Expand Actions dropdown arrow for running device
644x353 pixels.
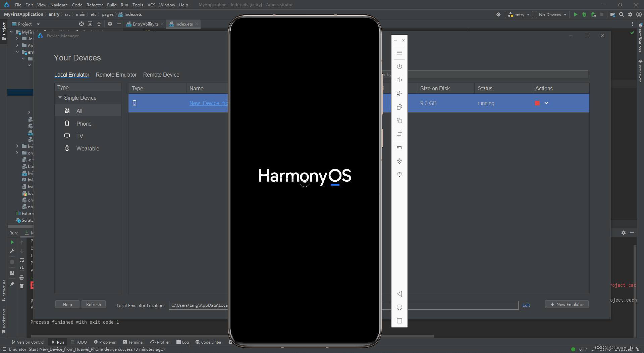pos(546,103)
